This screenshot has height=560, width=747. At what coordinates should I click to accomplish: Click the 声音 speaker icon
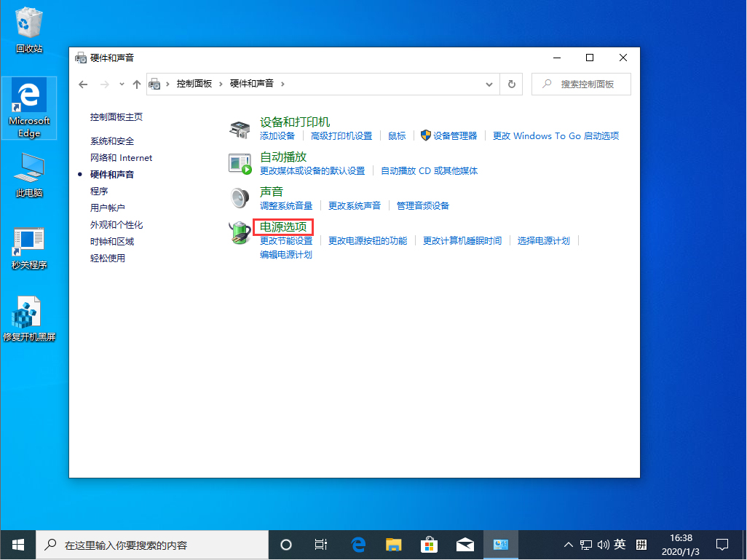(x=240, y=197)
